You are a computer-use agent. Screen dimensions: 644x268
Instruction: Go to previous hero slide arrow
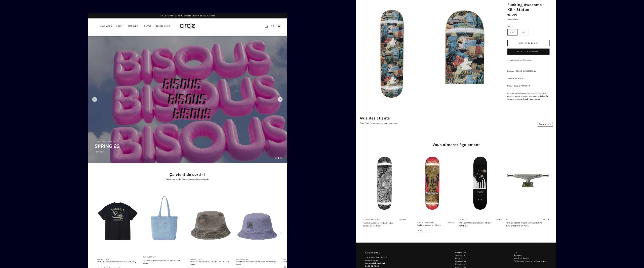click(95, 99)
